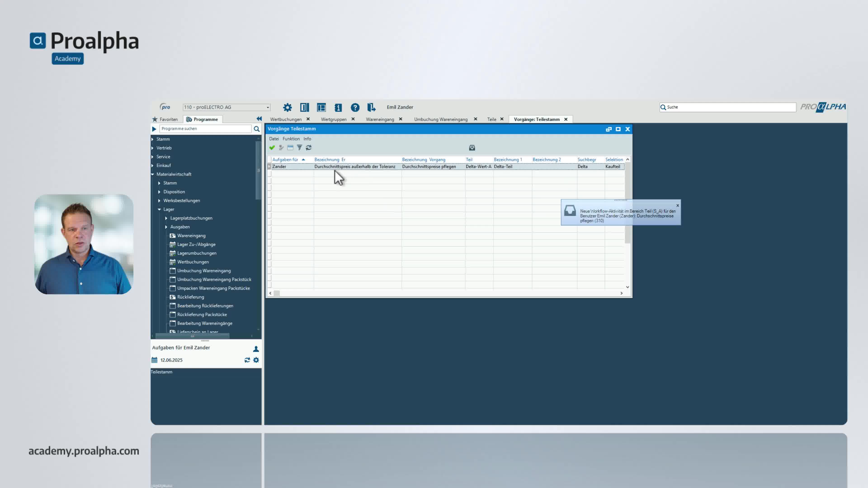Click the info icon in top toolbar
This screenshot has width=868, height=488.
(x=338, y=108)
